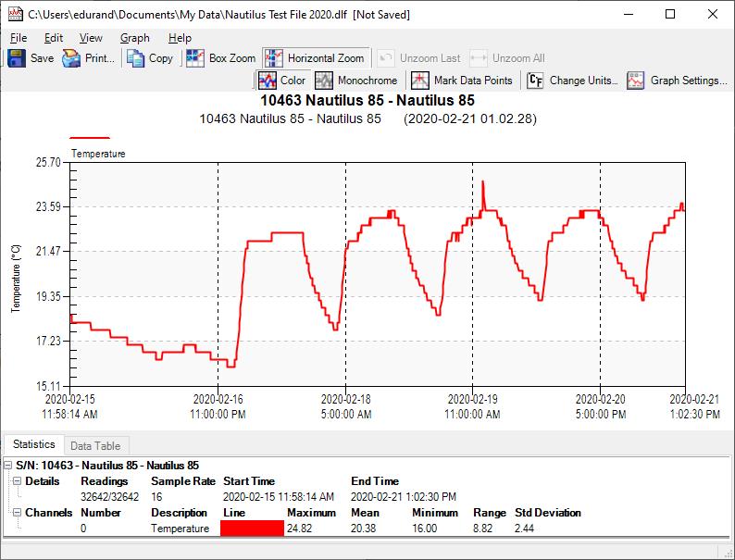Maximize the Nautilus window
Image resolution: width=735 pixels, height=560 pixels.
click(x=670, y=14)
